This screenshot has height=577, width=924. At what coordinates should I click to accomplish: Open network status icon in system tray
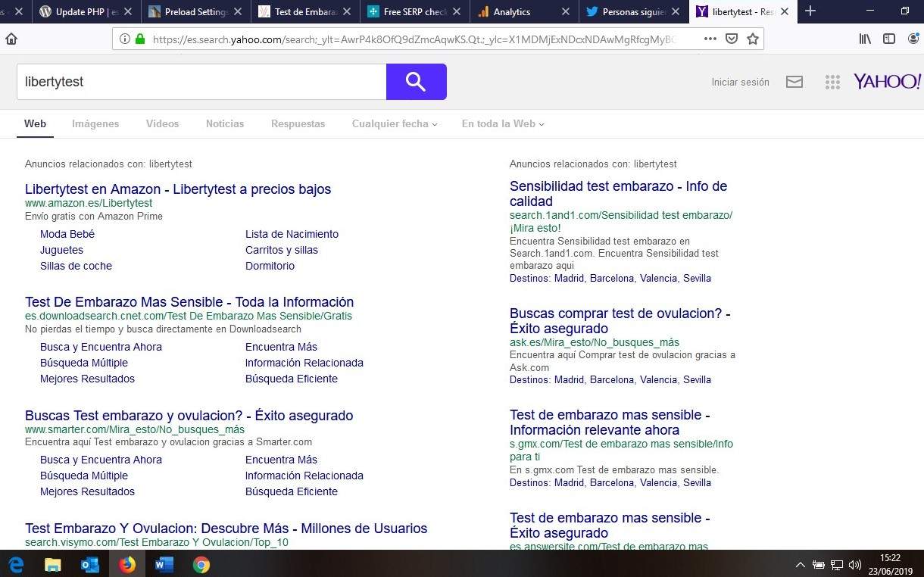[837, 565]
